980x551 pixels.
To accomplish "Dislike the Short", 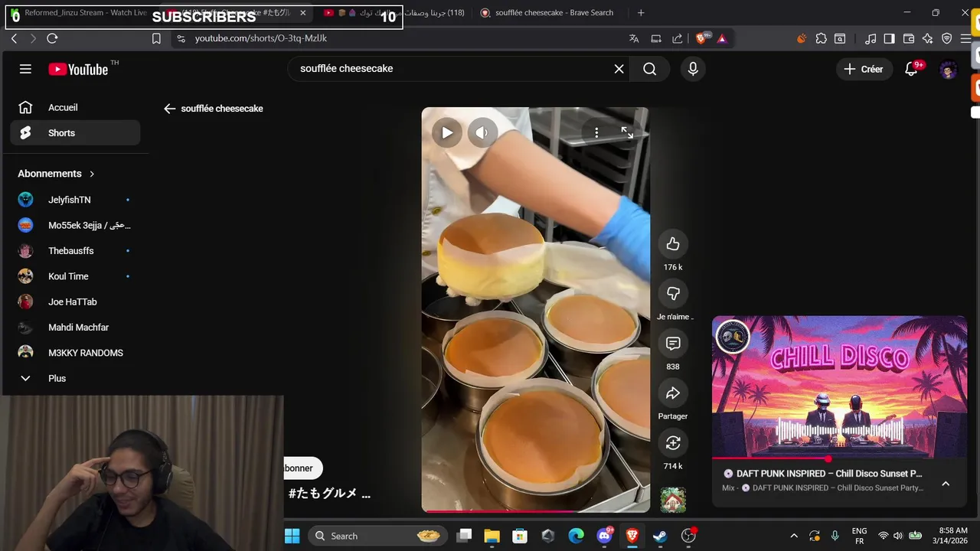I will 673,294.
